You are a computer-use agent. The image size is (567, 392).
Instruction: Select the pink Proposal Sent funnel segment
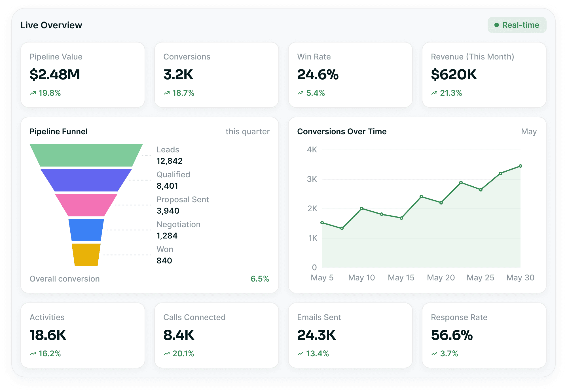[86, 205]
